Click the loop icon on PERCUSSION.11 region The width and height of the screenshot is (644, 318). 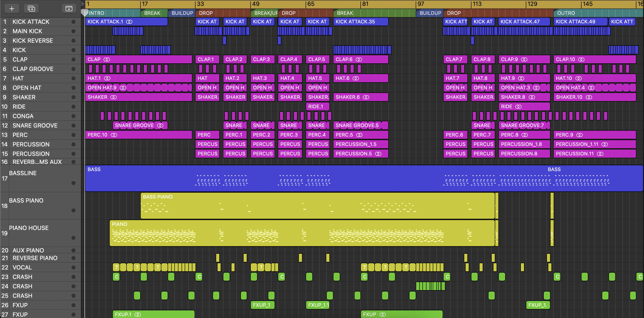click(600, 154)
